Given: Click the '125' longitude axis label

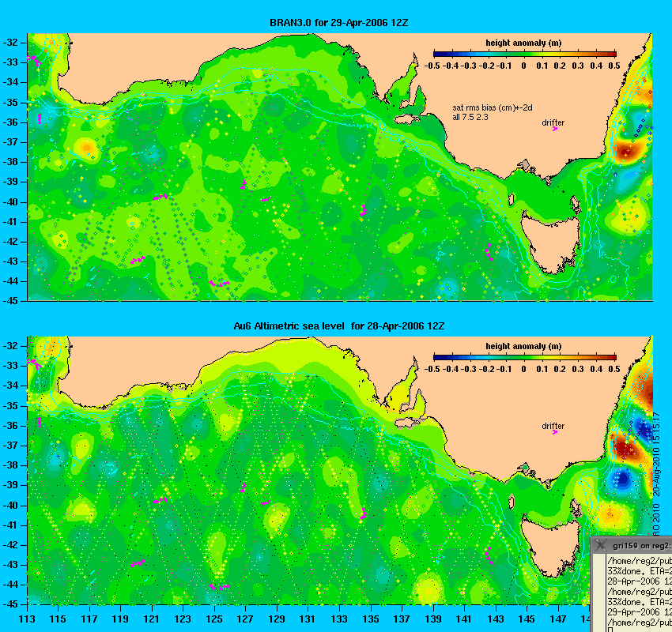Looking at the screenshot, I should pos(214,619).
